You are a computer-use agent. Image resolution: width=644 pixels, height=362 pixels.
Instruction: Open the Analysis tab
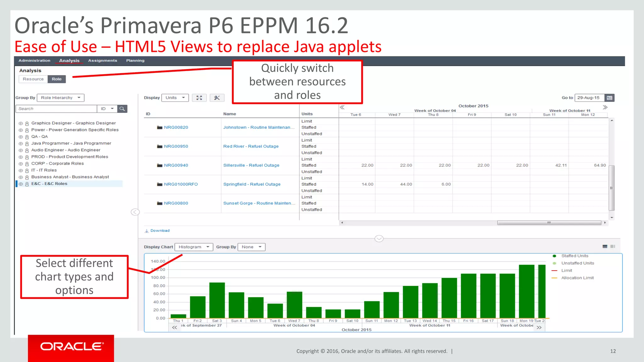69,61
